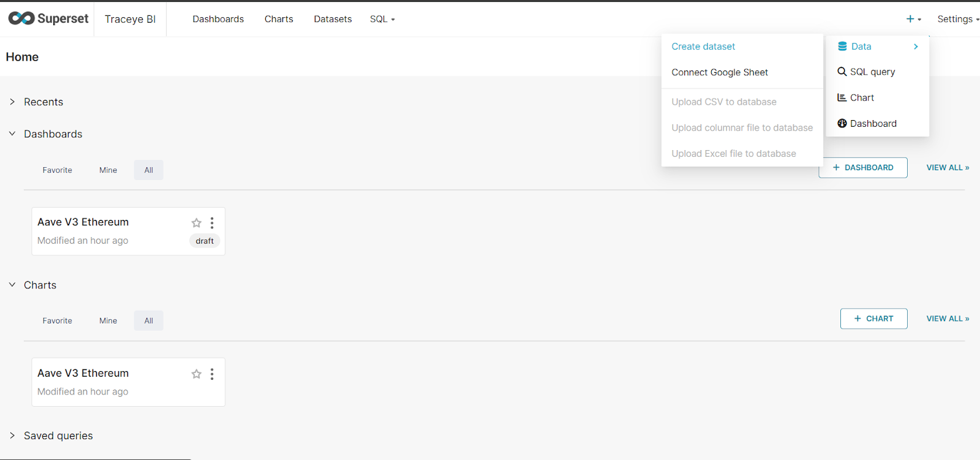This screenshot has width=980, height=460.
Task: Open the Settings dropdown
Action: click(958, 19)
